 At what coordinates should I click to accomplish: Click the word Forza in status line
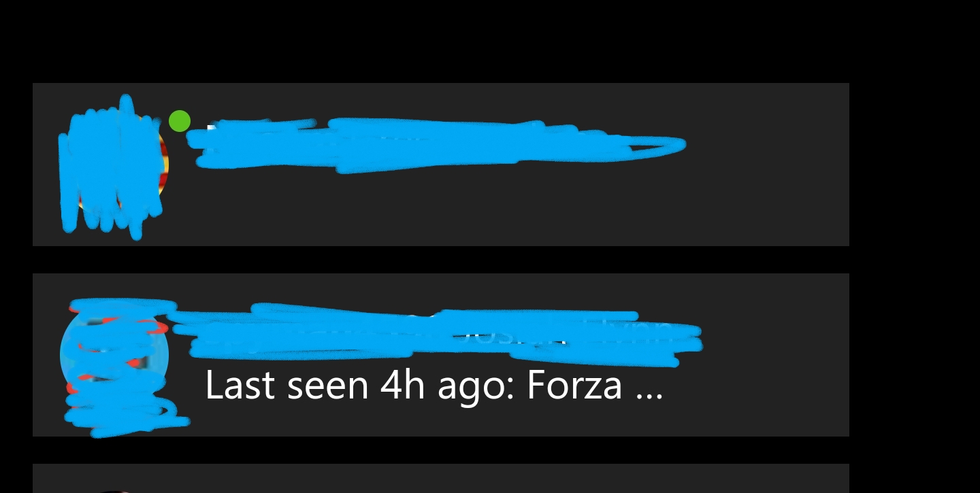pos(574,386)
